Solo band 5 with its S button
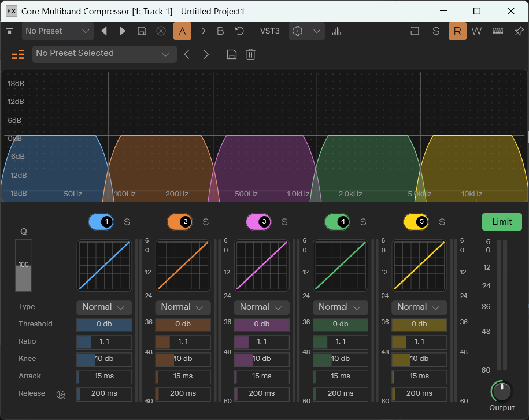529x420 pixels. (x=442, y=222)
